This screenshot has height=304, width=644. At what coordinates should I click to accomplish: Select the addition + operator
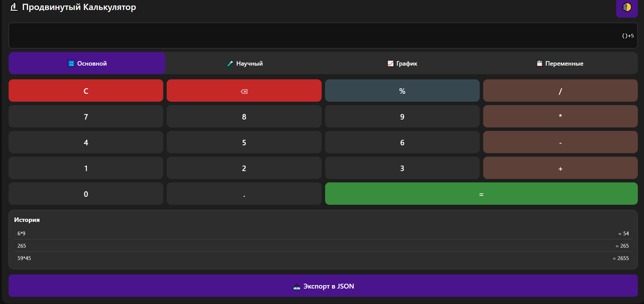pos(560,168)
